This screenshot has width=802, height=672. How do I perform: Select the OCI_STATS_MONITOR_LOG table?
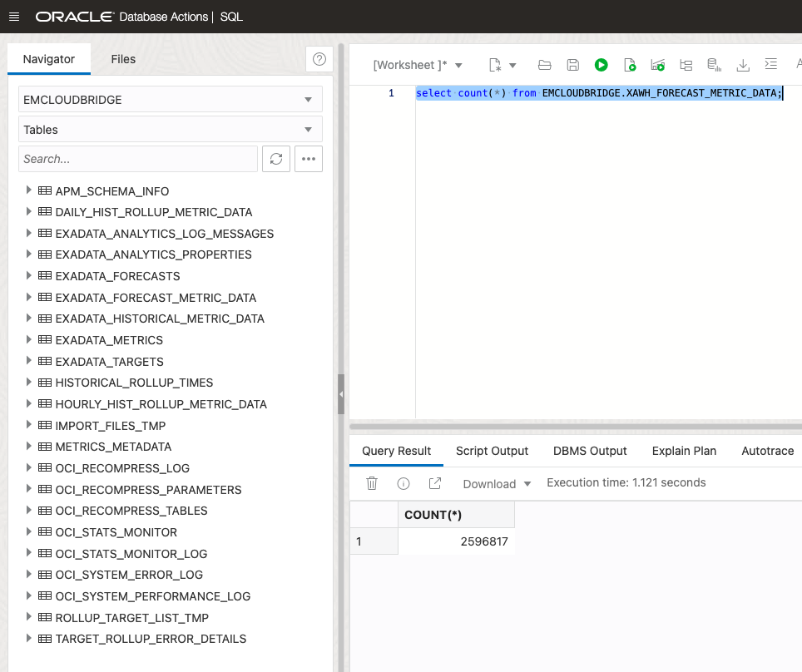coord(131,553)
